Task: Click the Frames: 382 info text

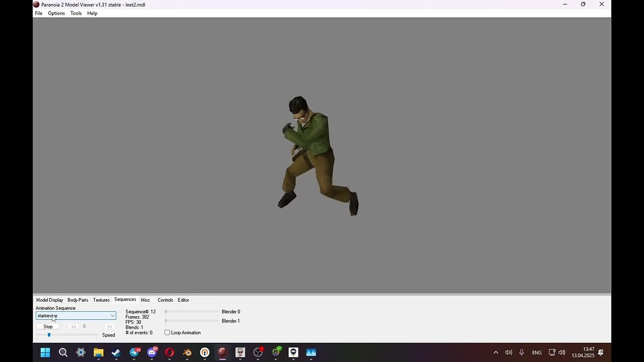Action: click(137, 317)
